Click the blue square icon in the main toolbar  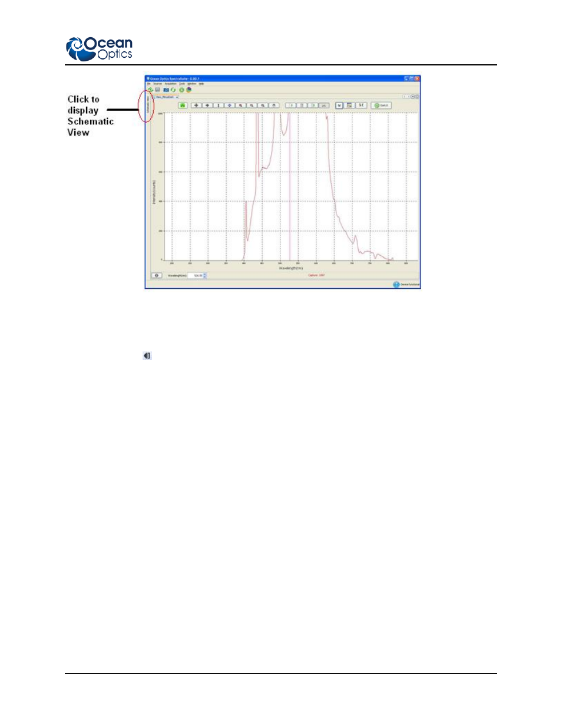click(x=166, y=90)
